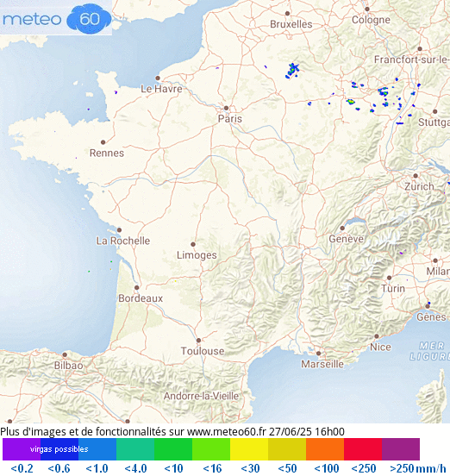This screenshot has width=450, height=476.
Task: Click the yellow <30 legend swatch
Action: click(x=249, y=449)
